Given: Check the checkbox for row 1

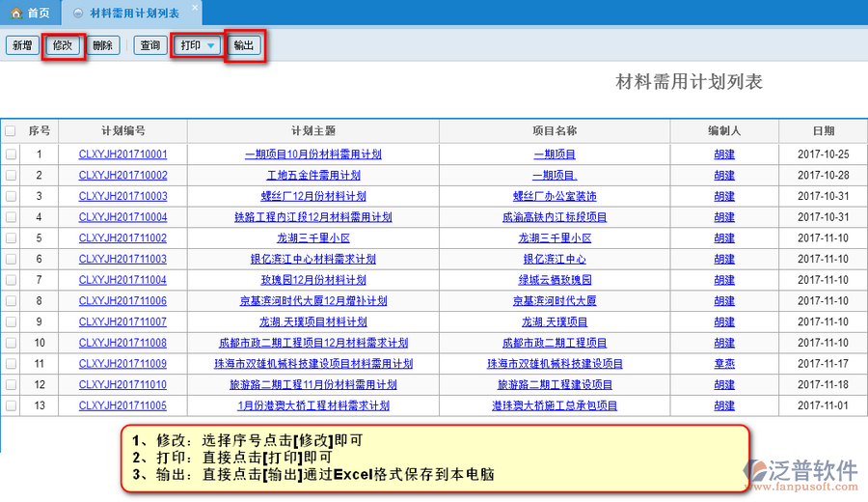Looking at the screenshot, I should pos(11,154).
